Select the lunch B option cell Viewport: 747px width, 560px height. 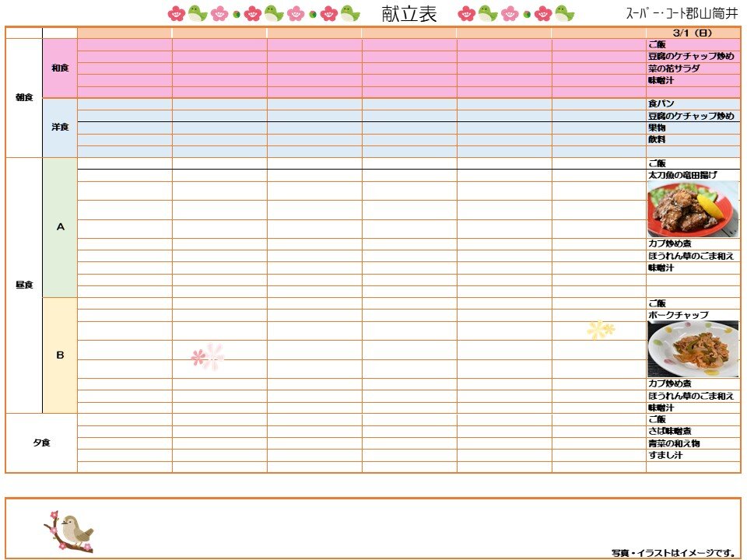coord(60,355)
